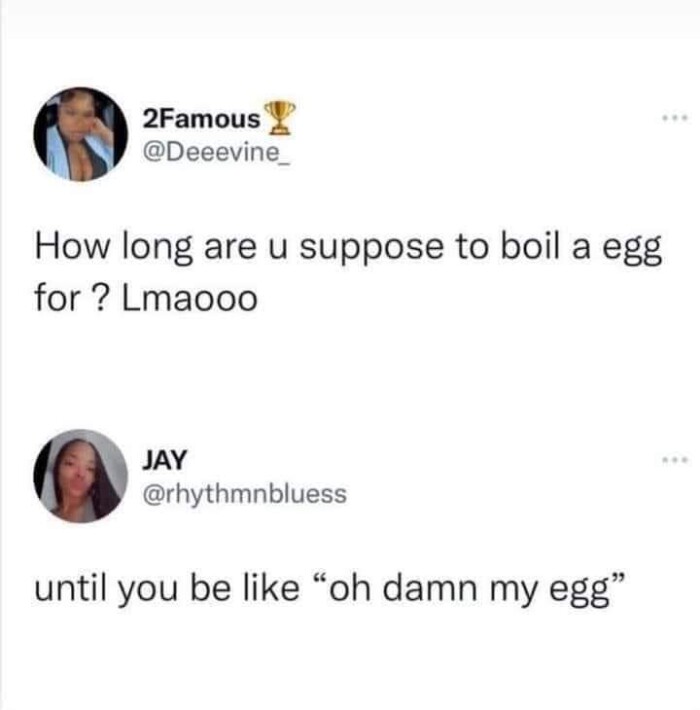Viewport: 700px width, 710px height.
Task: Open the three-dot menu on 2Famous's tweet
Action: tap(675, 119)
